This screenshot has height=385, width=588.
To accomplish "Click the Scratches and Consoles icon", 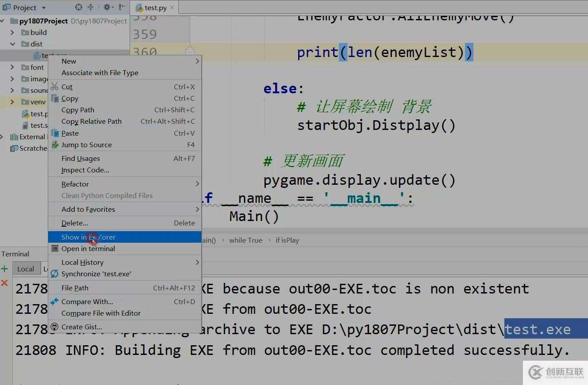I will (14, 148).
